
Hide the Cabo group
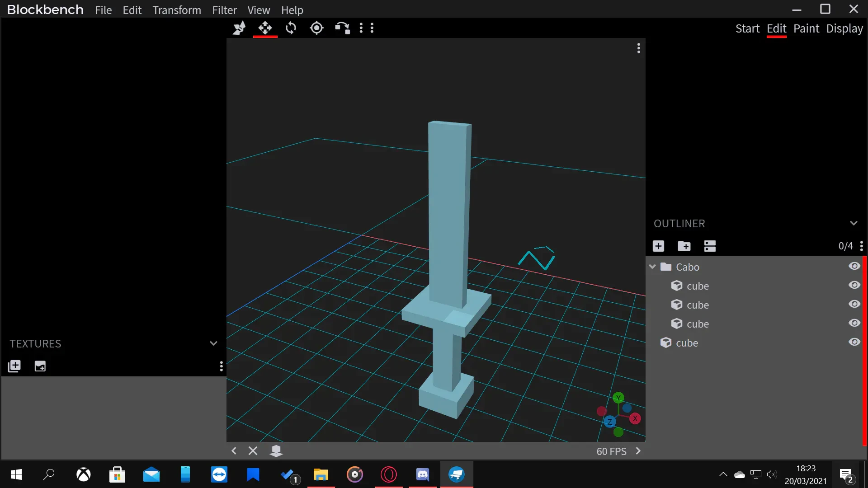854,266
